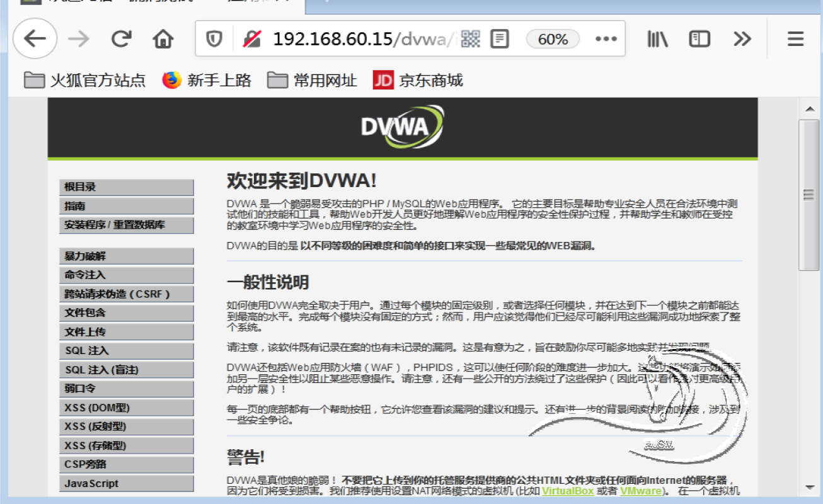This screenshot has height=504, width=823.
Task: Select XSS (DOM型) from the module list
Action: pos(126,408)
